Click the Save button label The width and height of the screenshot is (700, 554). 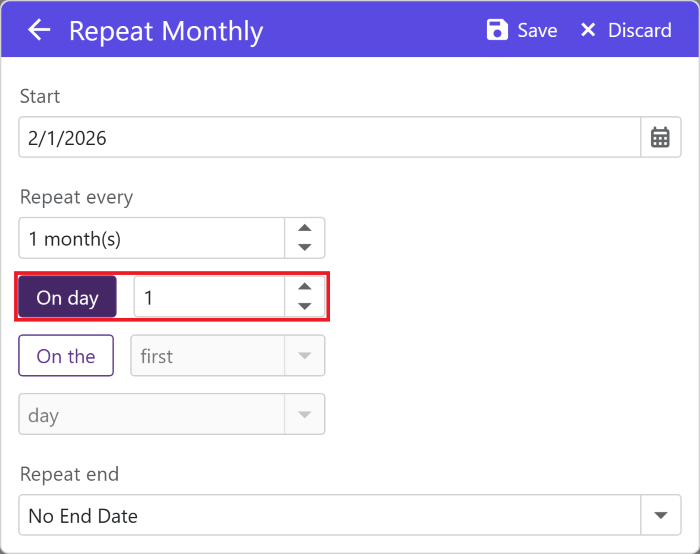(537, 30)
